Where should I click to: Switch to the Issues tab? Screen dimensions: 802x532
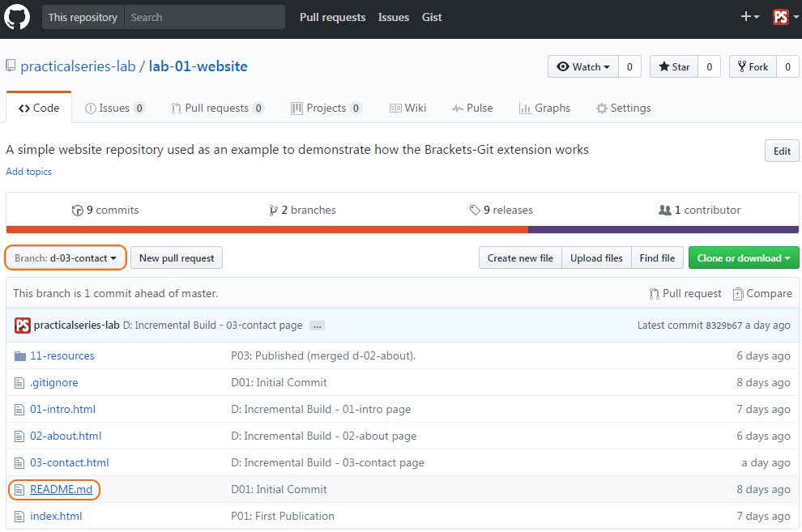point(115,108)
